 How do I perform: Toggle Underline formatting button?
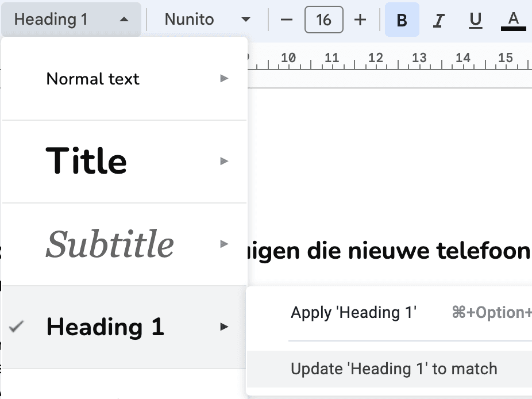click(475, 20)
